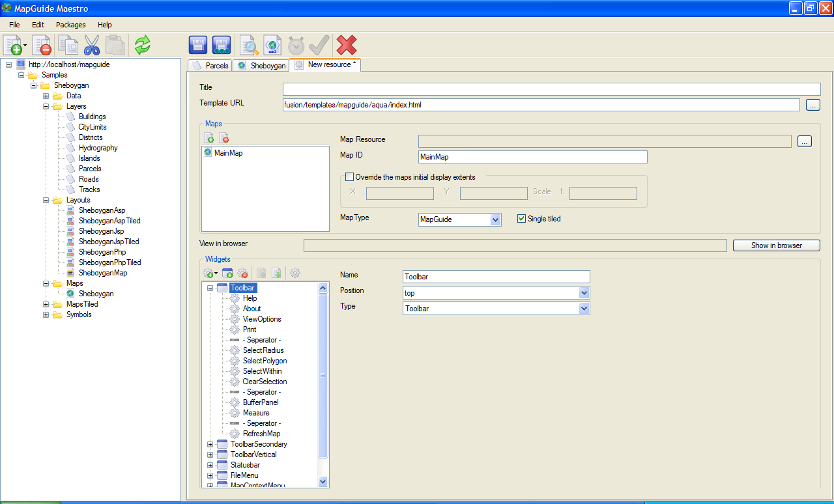Collapse the Toolbar widget tree node

210,288
